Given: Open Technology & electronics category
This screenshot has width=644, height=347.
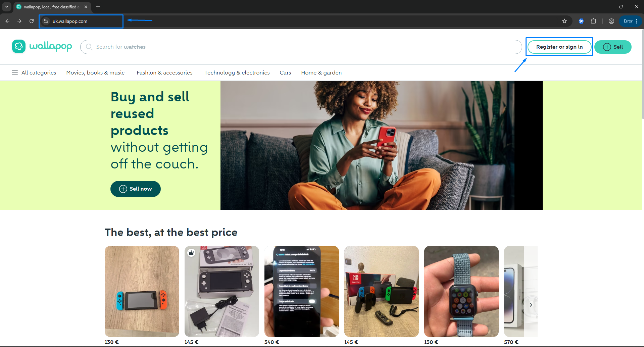Looking at the screenshot, I should (x=237, y=73).
